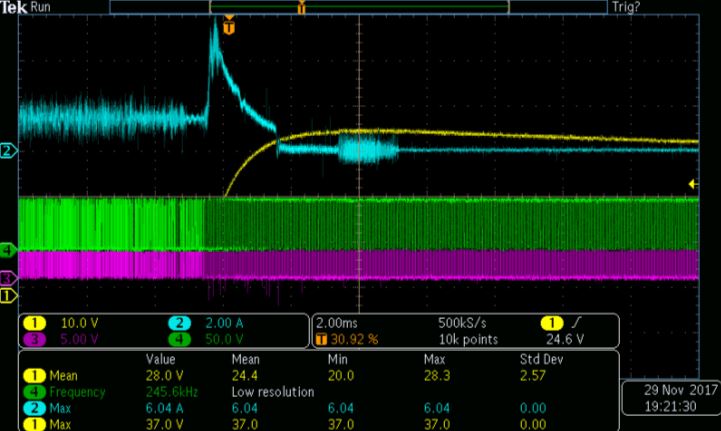Click the 245.6kHz frequency value
This screenshot has width=721, height=431.
point(172,392)
